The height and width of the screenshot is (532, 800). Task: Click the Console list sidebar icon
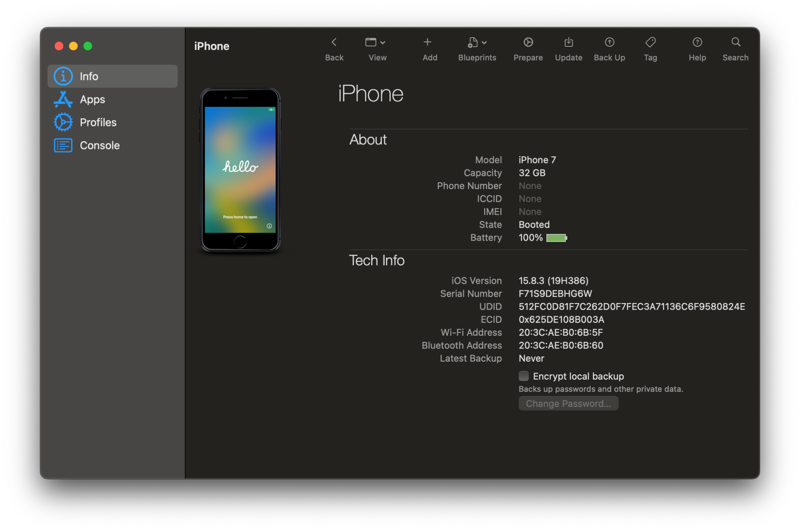pyautogui.click(x=63, y=145)
